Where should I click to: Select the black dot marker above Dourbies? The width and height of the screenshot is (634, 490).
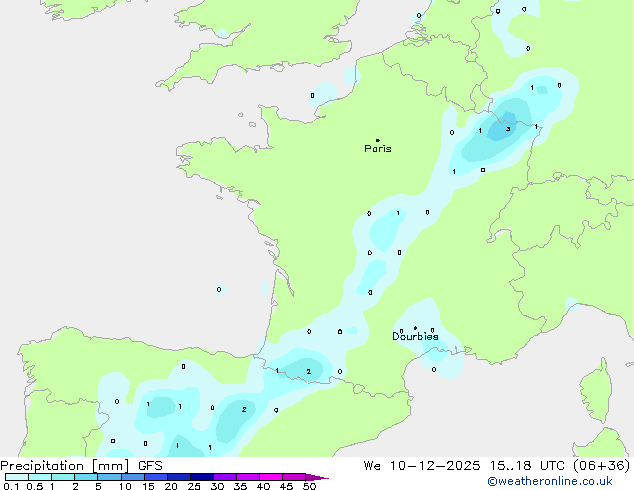[415, 328]
